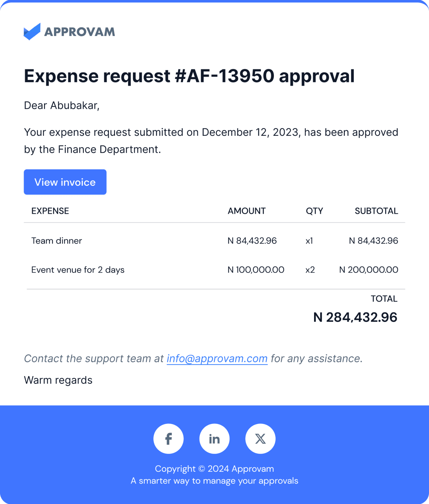Click the x2 quantity value
Image resolution: width=429 pixels, height=504 pixels.
click(x=310, y=270)
